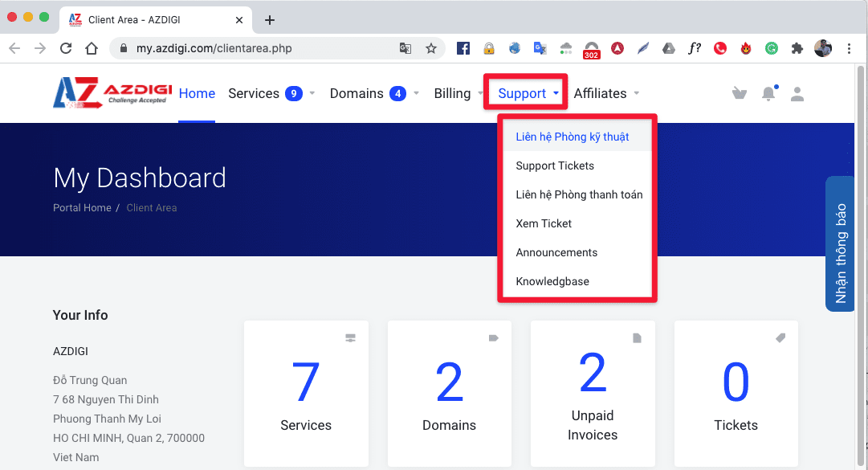Click the Google Translate icon in address bar
This screenshot has width=868, height=470.
coord(405,48)
